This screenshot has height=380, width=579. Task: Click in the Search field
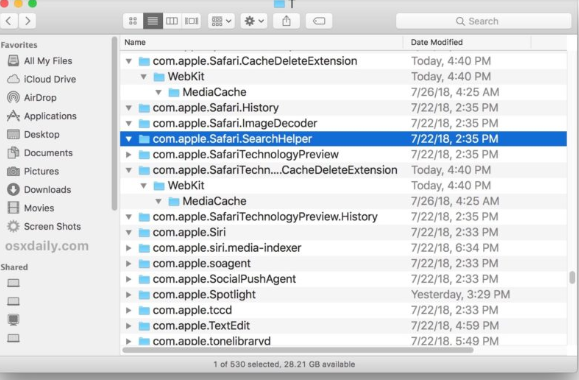tap(483, 21)
